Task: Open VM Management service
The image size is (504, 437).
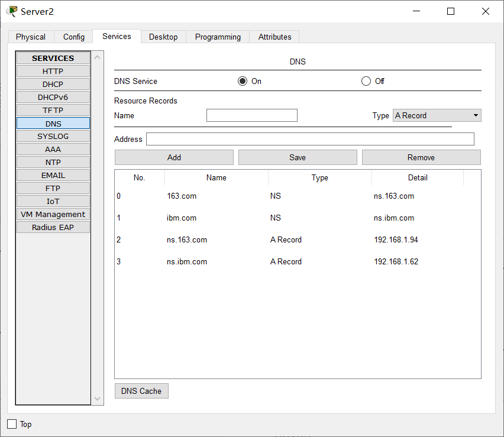Action: point(53,214)
